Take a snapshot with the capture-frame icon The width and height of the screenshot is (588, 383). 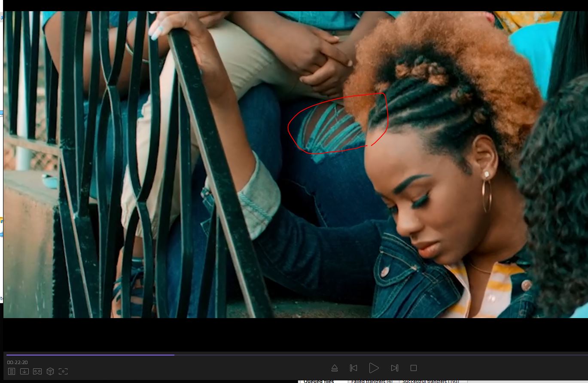(x=63, y=371)
